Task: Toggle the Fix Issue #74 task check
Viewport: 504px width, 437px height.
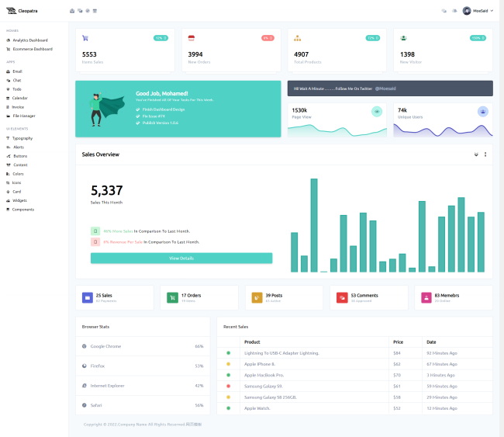Action: 138,116
